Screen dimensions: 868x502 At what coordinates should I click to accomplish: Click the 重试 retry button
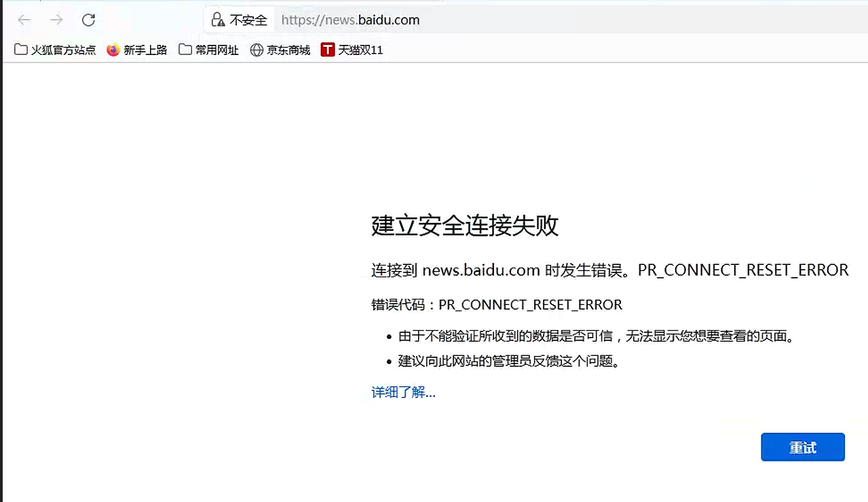(803, 447)
